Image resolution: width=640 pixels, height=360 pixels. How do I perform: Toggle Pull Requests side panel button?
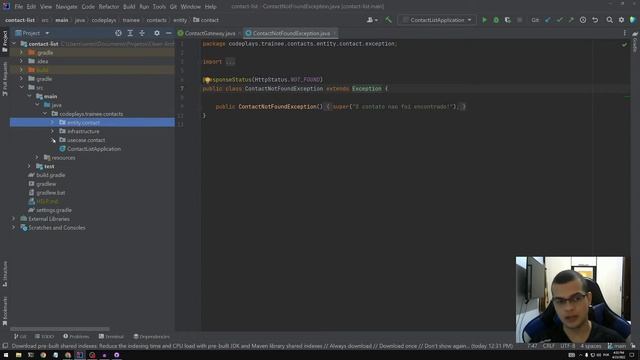(x=5, y=79)
